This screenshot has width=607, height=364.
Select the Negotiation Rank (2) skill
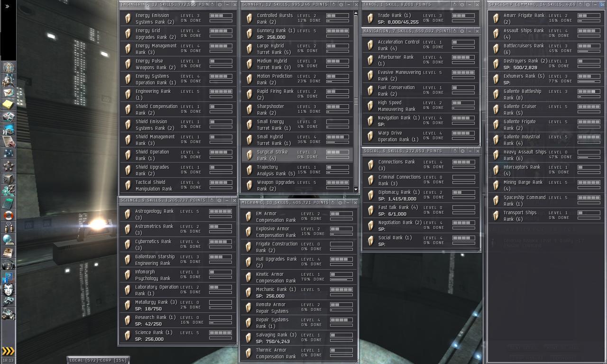tap(421, 226)
